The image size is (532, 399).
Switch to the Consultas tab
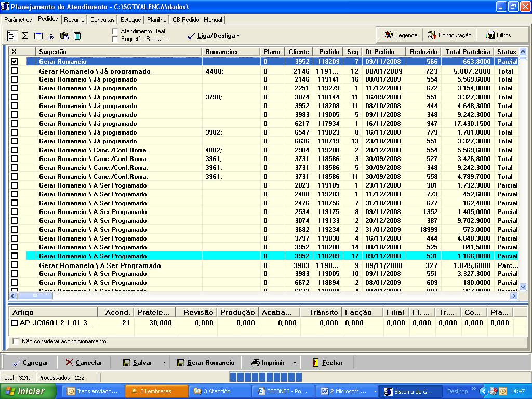click(102, 20)
